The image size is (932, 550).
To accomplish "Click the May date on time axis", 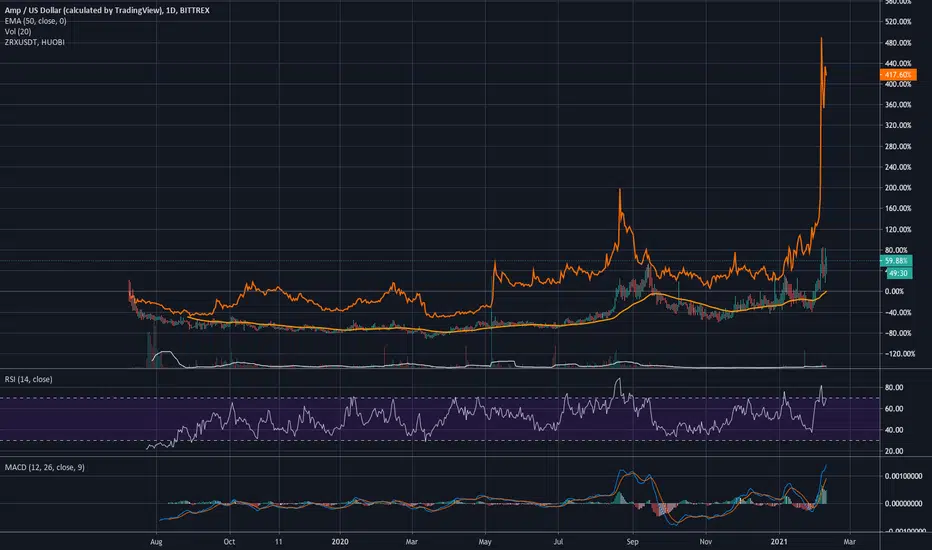I will coord(485,542).
